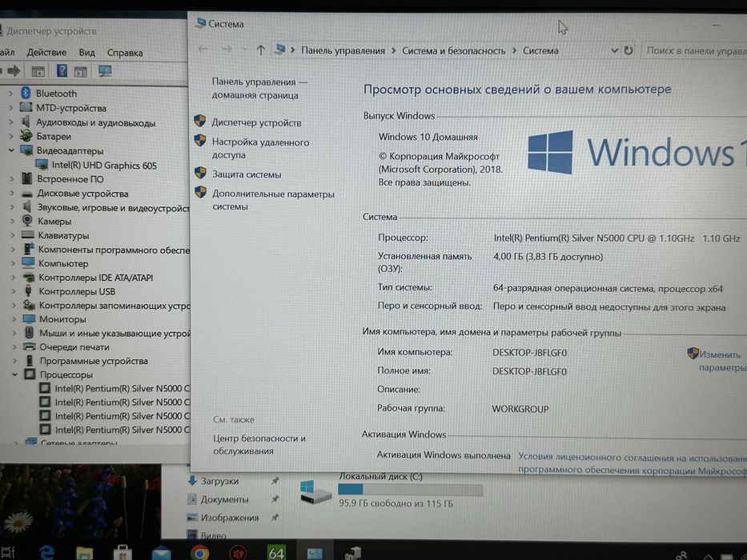Image resolution: width=747 pixels, height=560 pixels.
Task: Click the C: drive usage bar
Action: coord(410,489)
